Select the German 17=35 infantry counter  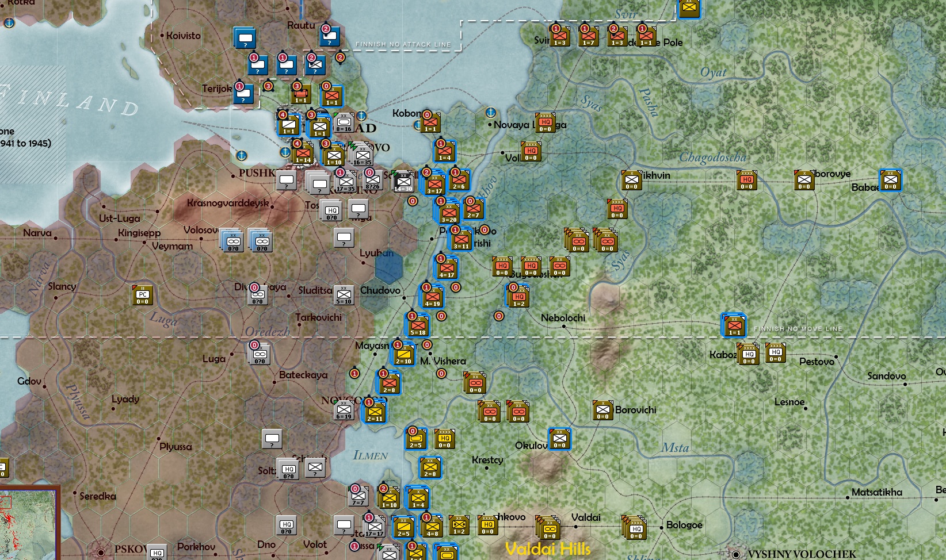(346, 182)
